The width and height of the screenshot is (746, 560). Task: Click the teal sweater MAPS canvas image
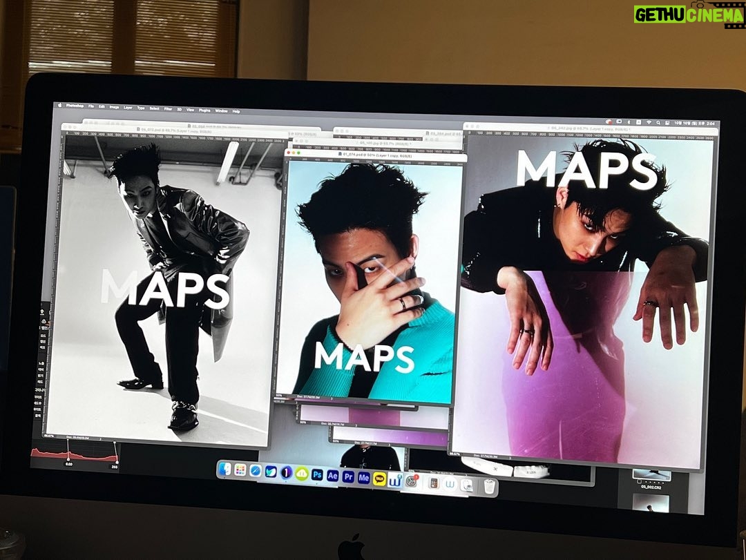(369, 283)
